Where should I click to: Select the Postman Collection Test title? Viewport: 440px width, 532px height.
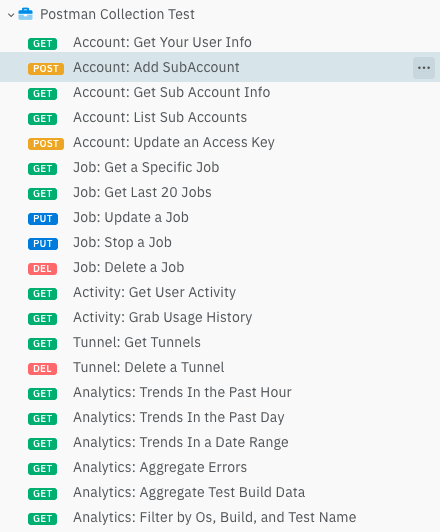coord(117,14)
